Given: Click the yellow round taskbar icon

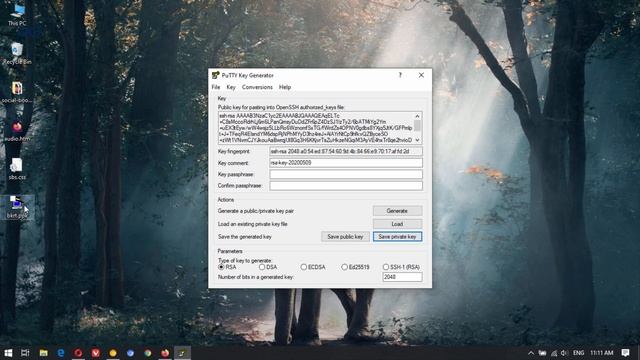Looking at the screenshot, I should click(113, 353).
